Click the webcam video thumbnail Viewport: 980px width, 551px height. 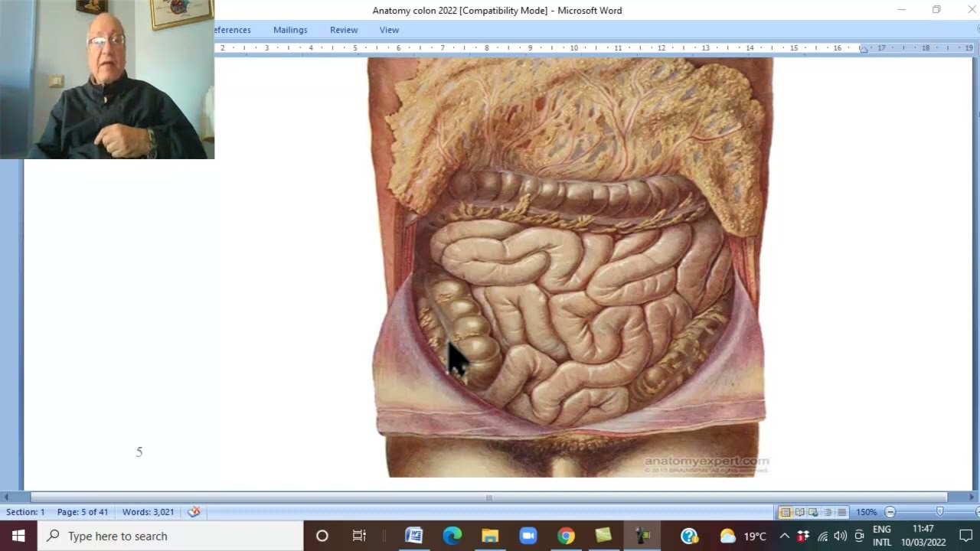click(107, 80)
